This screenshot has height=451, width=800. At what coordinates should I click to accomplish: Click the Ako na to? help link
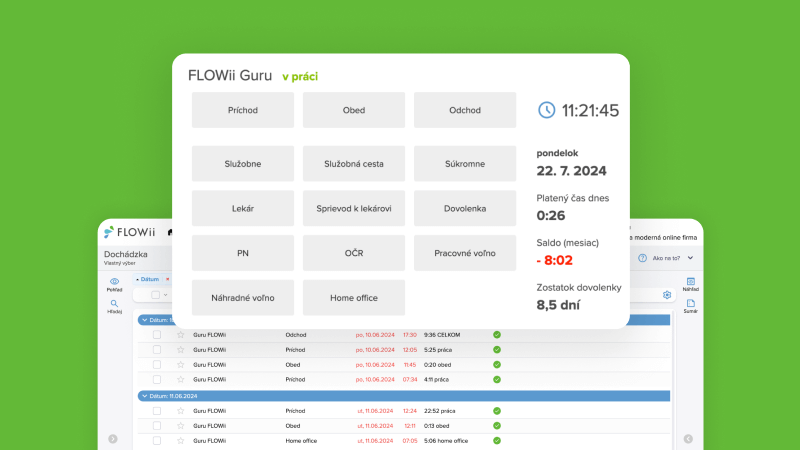coord(666,258)
